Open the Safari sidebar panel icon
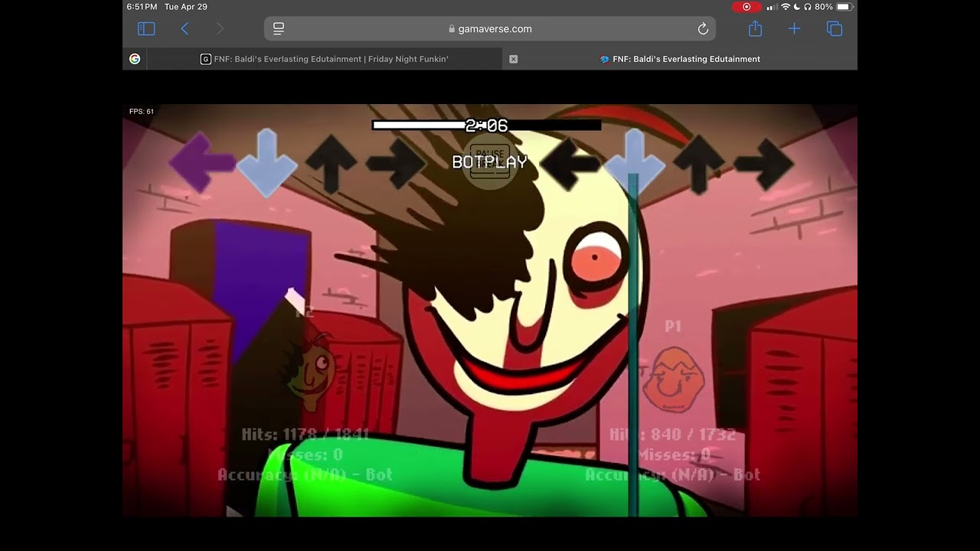This screenshot has width=980, height=551. pyautogui.click(x=146, y=29)
